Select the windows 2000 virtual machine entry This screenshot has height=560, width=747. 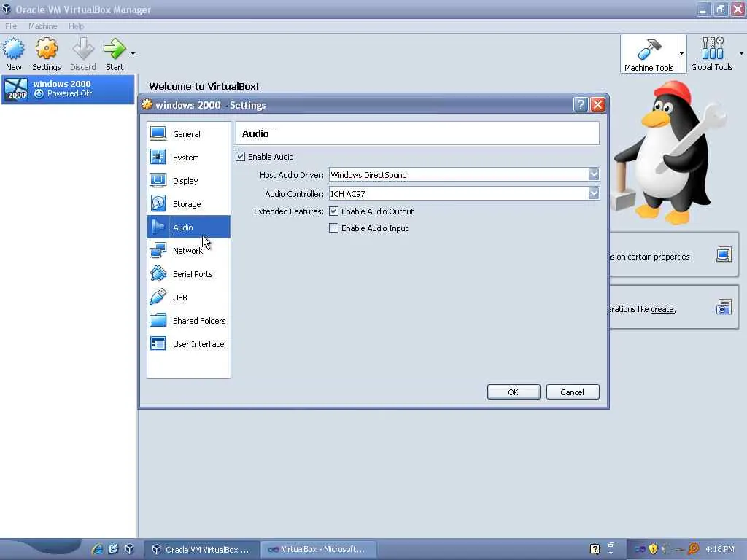(68, 89)
